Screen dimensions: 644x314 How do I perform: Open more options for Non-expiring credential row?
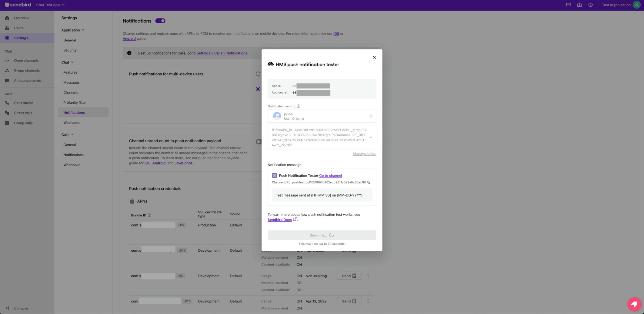pyautogui.click(x=368, y=276)
